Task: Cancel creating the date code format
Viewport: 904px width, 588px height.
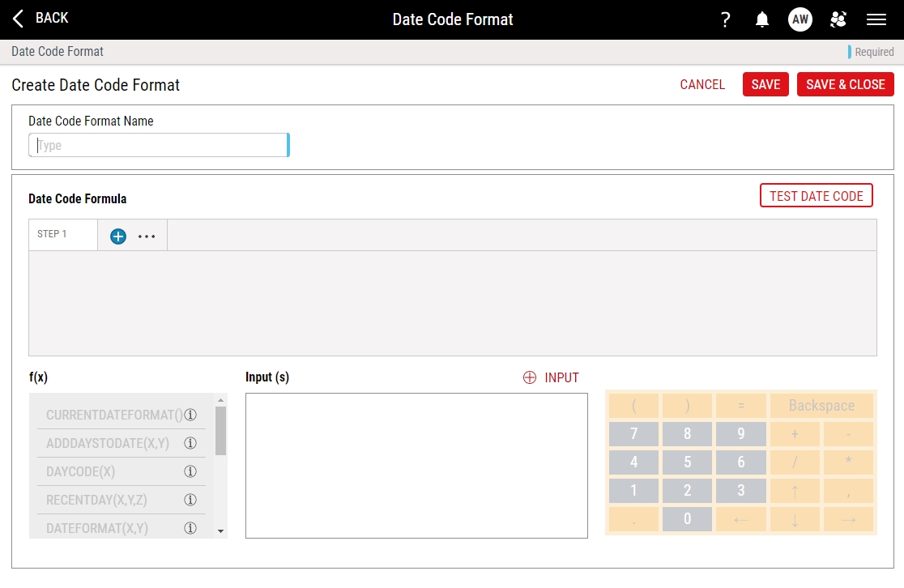Action: (701, 84)
